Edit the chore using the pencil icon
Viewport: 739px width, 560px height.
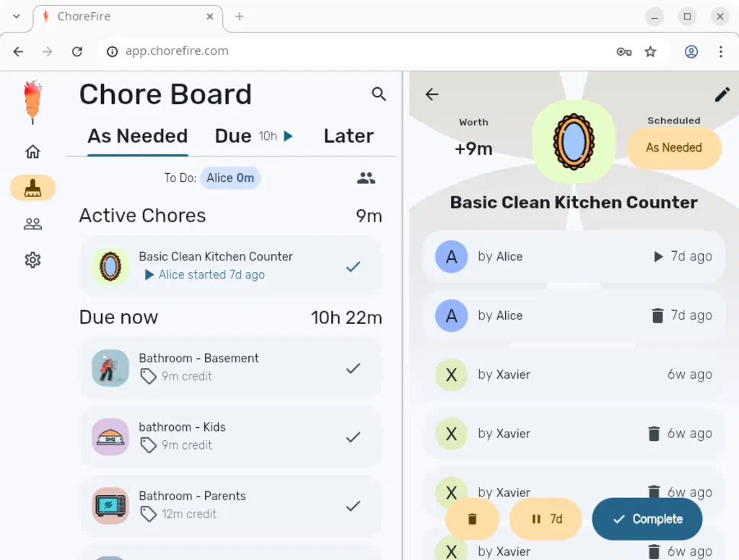click(x=722, y=94)
